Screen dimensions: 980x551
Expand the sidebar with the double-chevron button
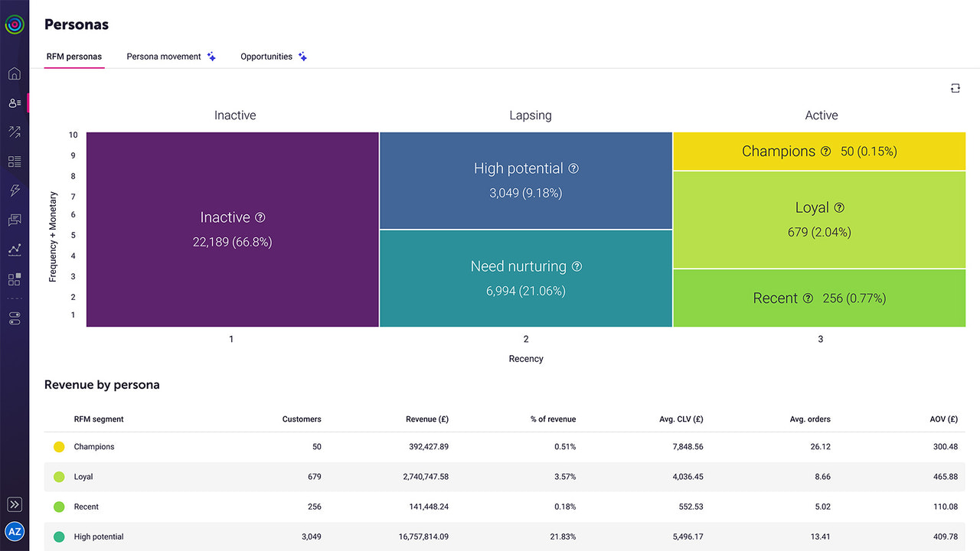pyautogui.click(x=15, y=504)
